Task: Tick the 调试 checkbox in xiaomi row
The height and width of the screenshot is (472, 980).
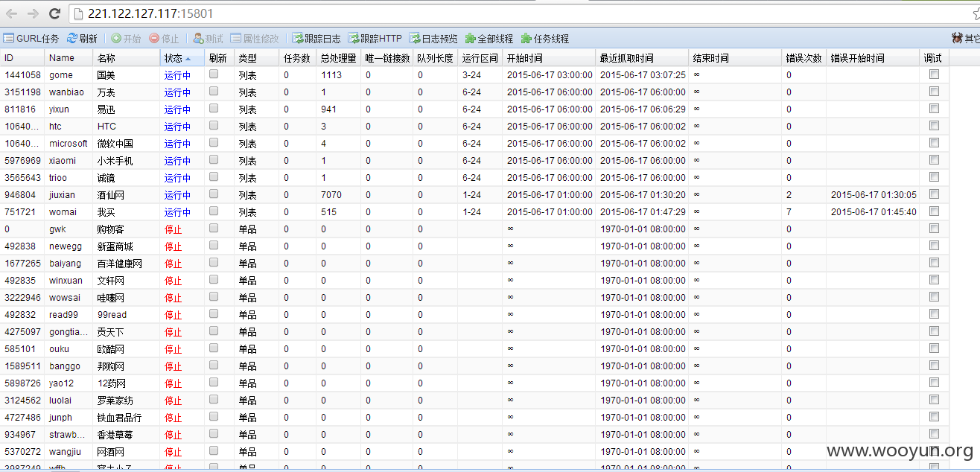Action: (934, 160)
